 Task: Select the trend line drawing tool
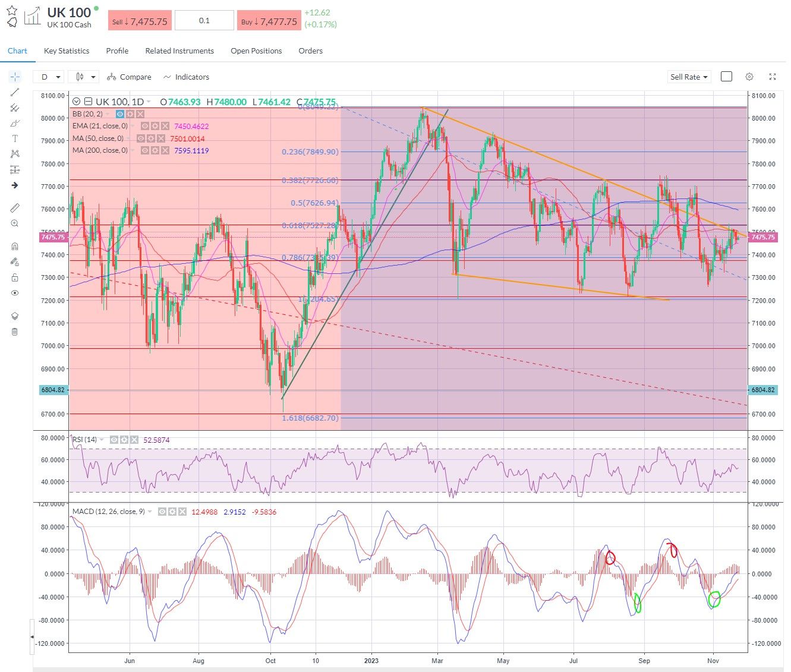15,92
